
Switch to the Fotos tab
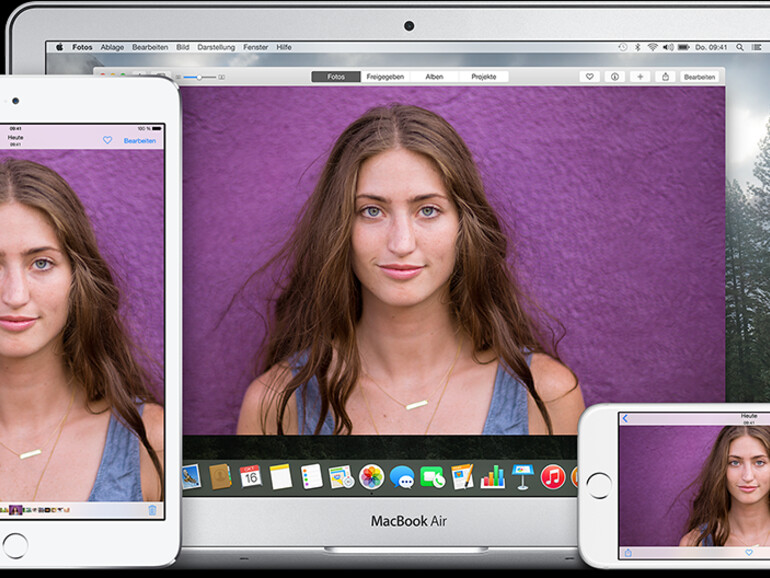coord(336,77)
